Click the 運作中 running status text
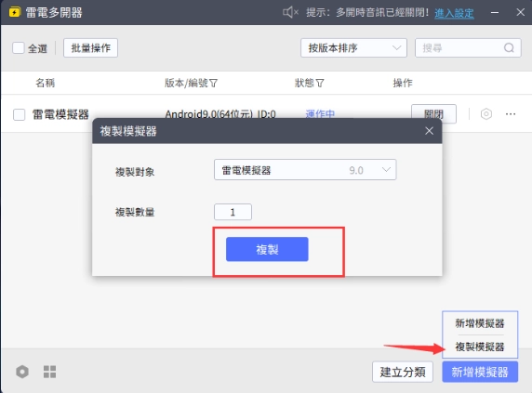This screenshot has height=393, width=532. [x=320, y=114]
